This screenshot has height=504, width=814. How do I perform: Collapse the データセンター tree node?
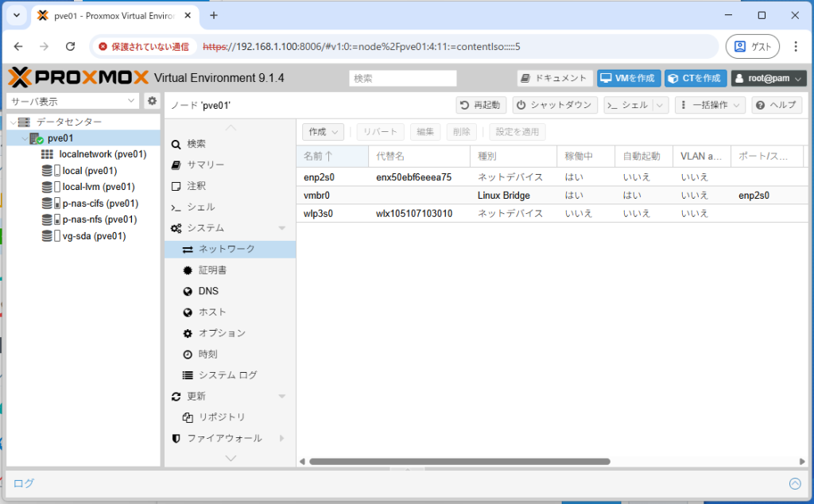(13, 122)
